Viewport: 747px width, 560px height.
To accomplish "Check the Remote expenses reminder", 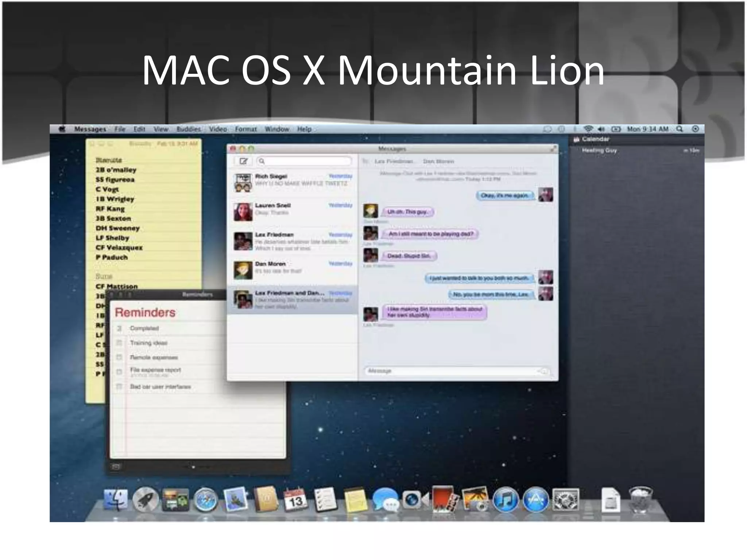I will click(x=119, y=357).
